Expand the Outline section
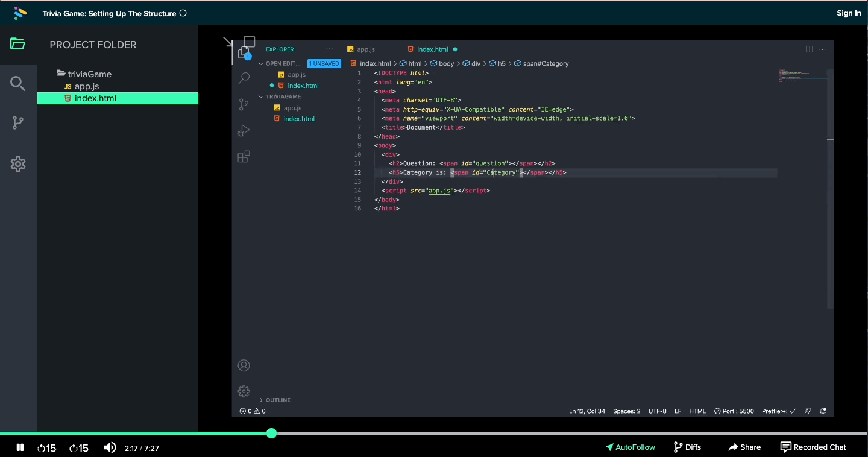This screenshot has height=457, width=868. click(x=277, y=400)
